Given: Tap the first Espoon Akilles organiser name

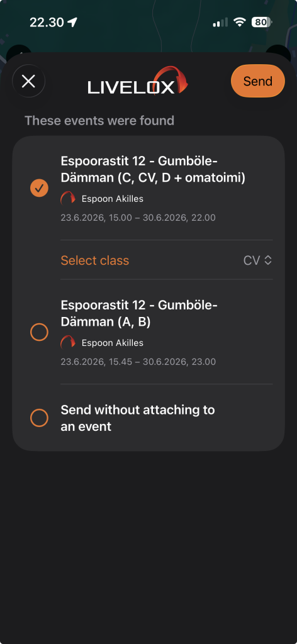Looking at the screenshot, I should click(113, 199).
